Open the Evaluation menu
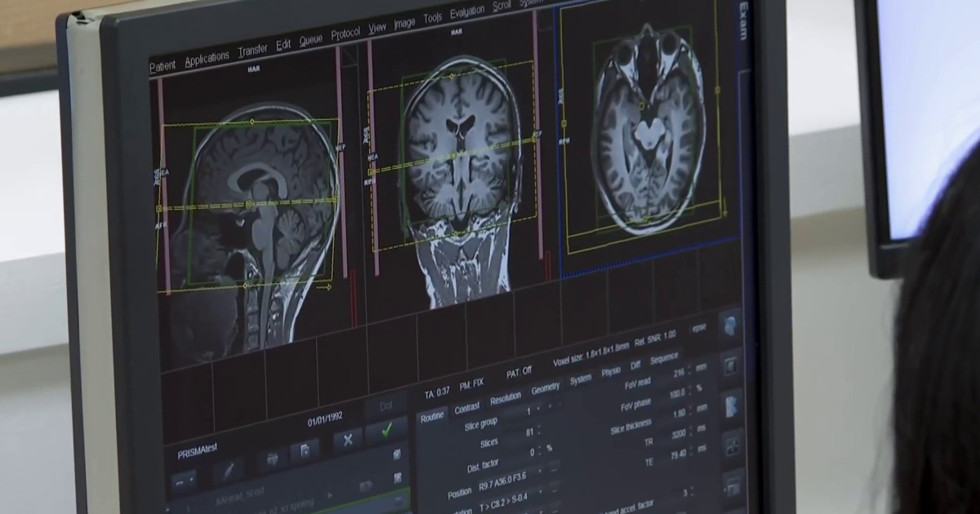The width and height of the screenshot is (980, 514). [x=467, y=12]
